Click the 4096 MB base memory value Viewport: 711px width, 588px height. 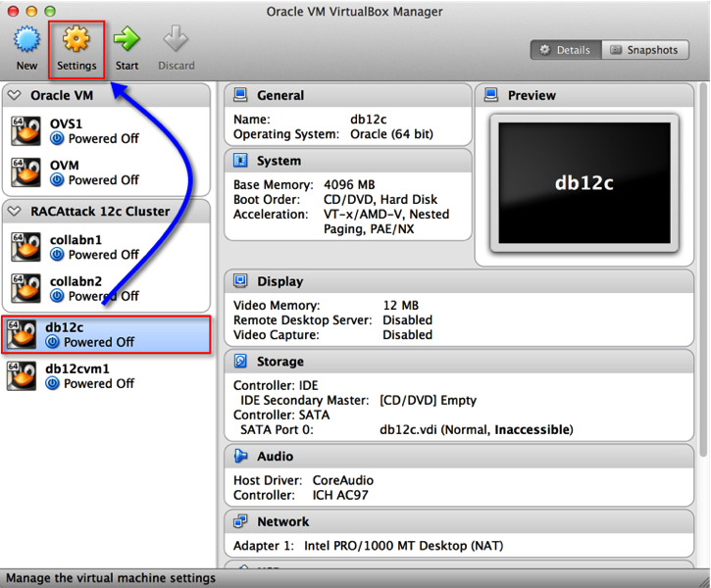click(349, 185)
